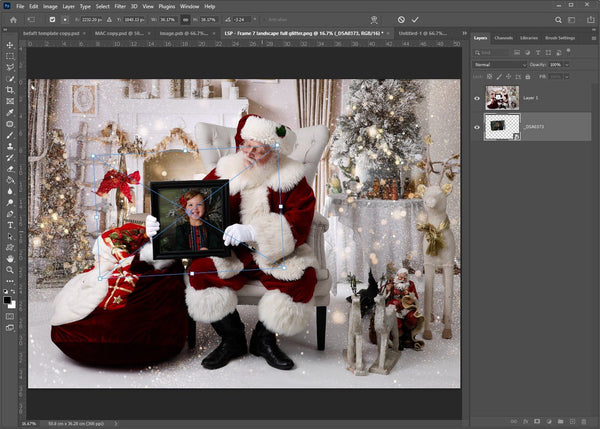Switch to the Channels tab

(x=504, y=38)
